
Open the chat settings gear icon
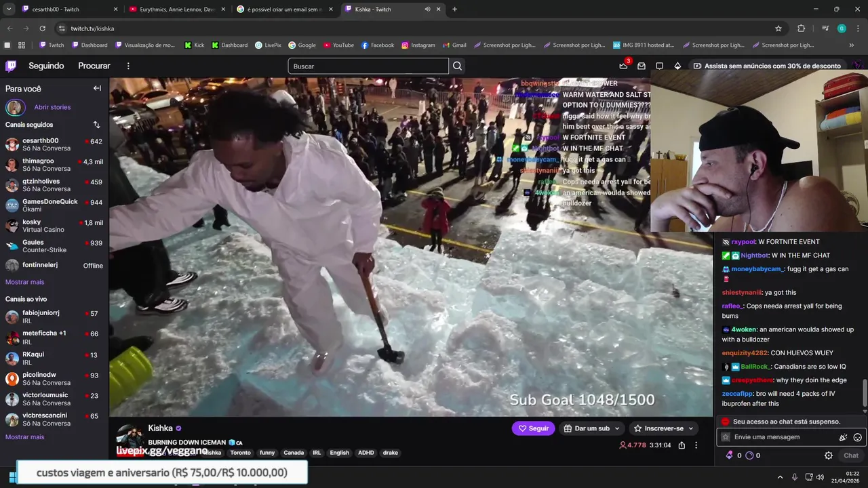(828, 455)
